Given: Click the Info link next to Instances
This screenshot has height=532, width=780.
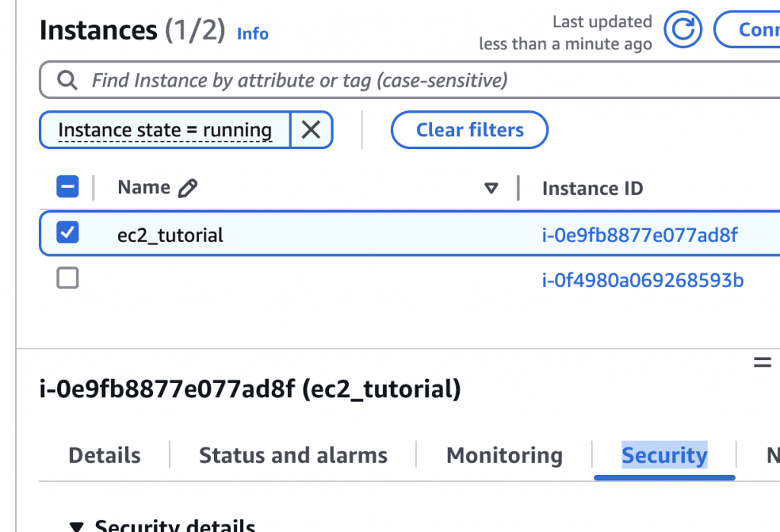Looking at the screenshot, I should [x=252, y=33].
